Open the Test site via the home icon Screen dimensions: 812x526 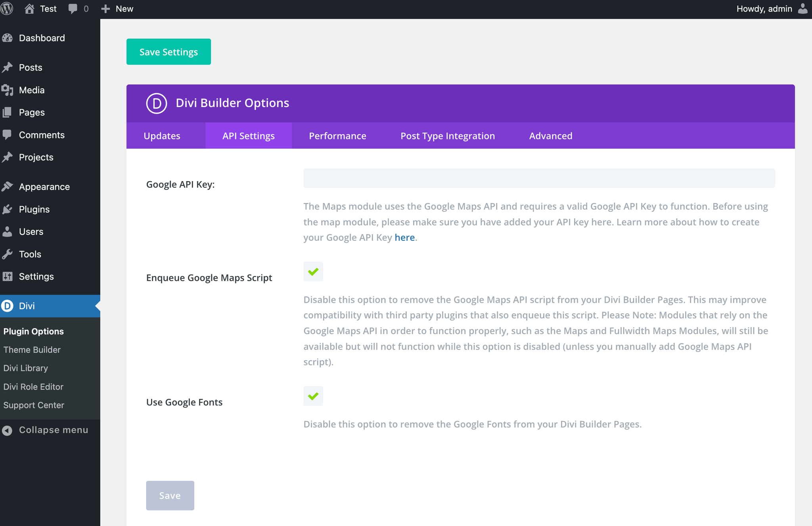(x=30, y=8)
